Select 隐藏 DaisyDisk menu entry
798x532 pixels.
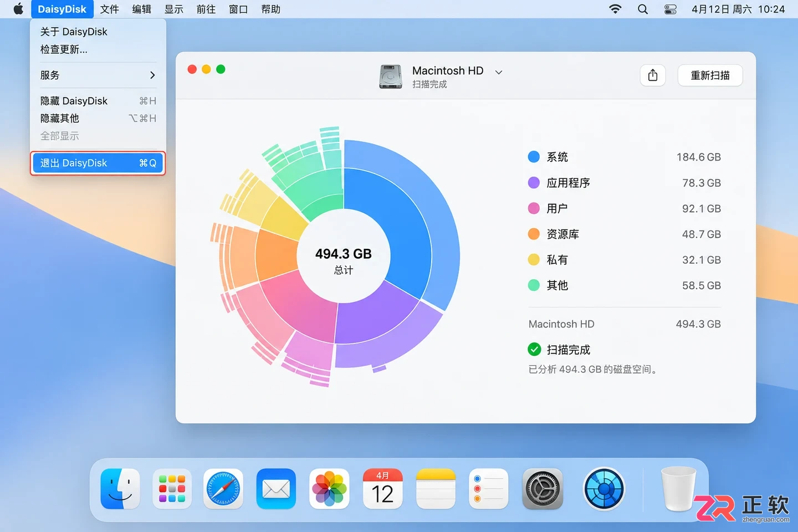point(98,101)
